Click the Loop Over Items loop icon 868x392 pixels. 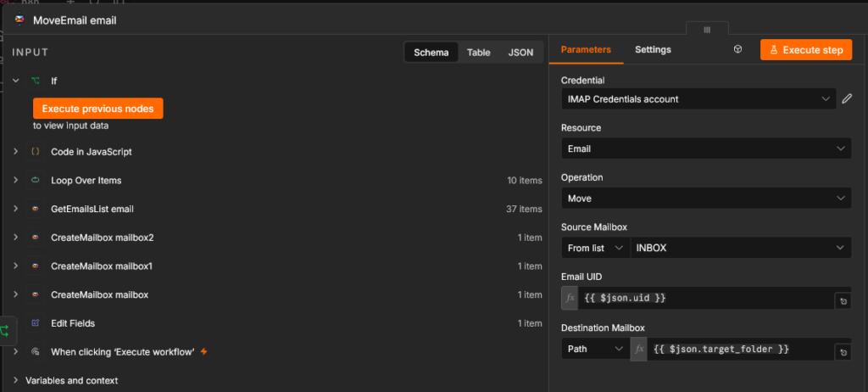[36, 180]
